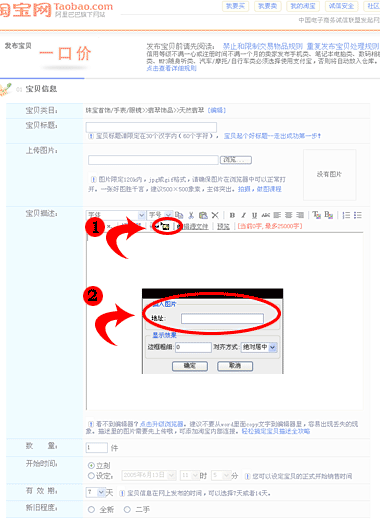The image size is (380, 519).
Task: Click the 没有图片 preview thumbnail
Action: click(x=329, y=174)
